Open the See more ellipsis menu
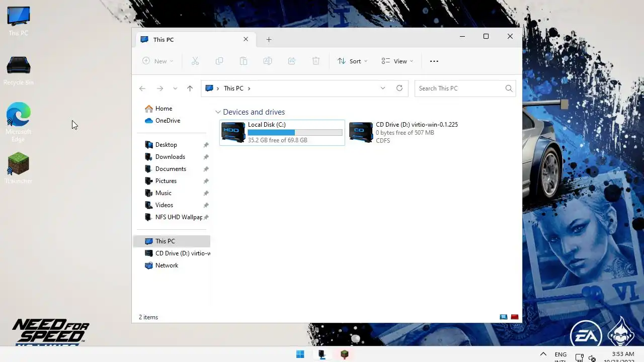This screenshot has height=362, width=644. [x=434, y=61]
